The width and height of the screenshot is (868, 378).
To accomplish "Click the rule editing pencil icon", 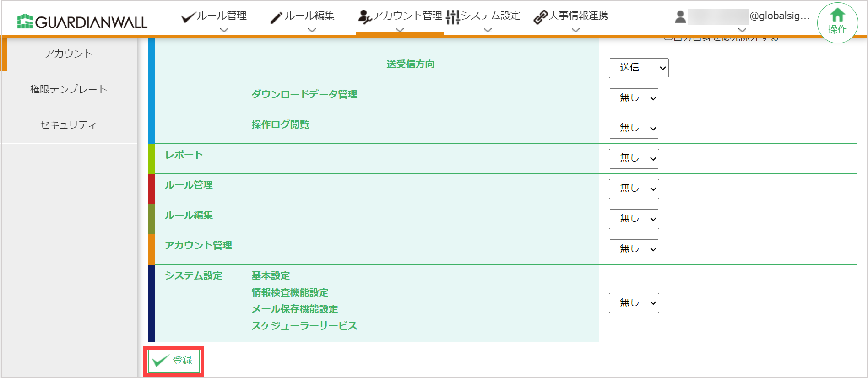I will click(x=276, y=17).
